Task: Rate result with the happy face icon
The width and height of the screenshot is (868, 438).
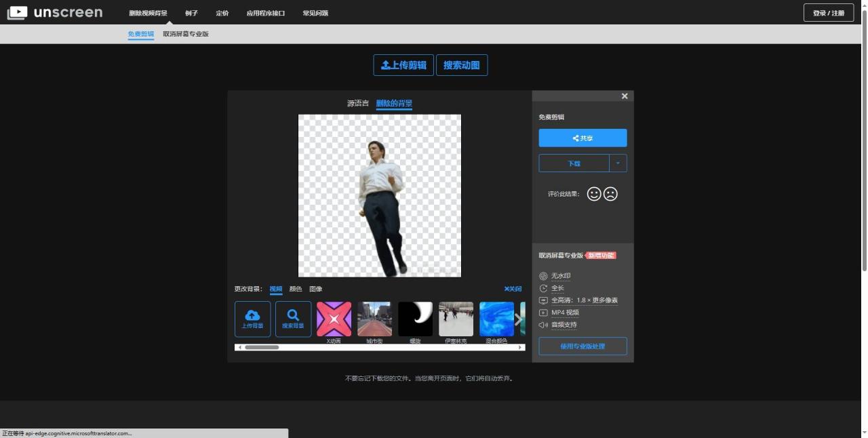Action: tap(594, 194)
